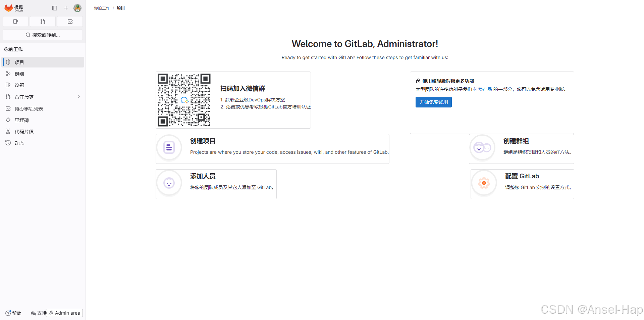Click the 创建项目 illustration icon

[x=169, y=147]
